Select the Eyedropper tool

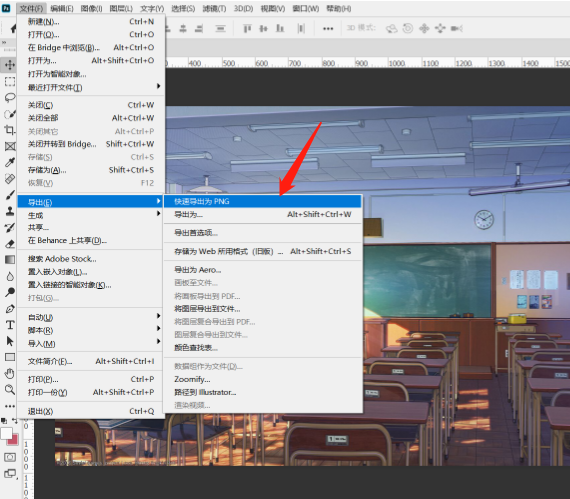[x=9, y=162]
